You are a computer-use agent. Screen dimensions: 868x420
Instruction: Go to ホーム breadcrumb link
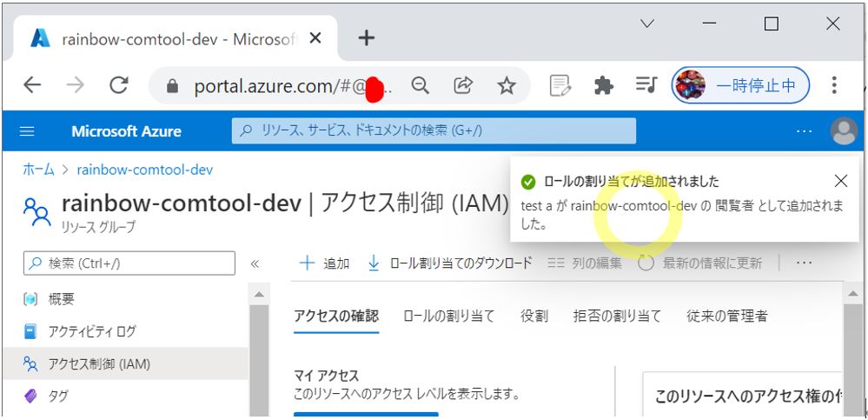coord(38,169)
